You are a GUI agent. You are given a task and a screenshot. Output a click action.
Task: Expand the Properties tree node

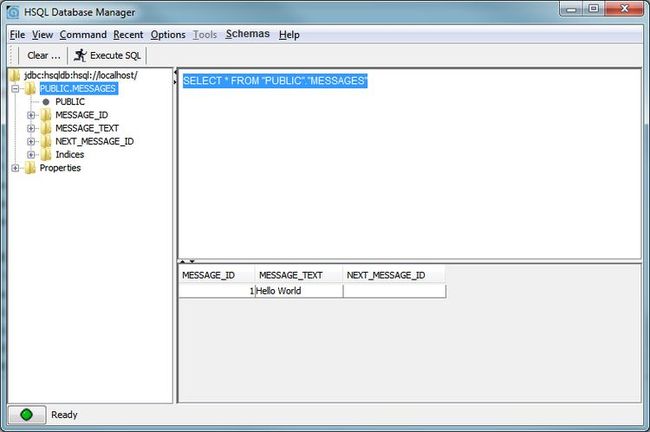15,168
